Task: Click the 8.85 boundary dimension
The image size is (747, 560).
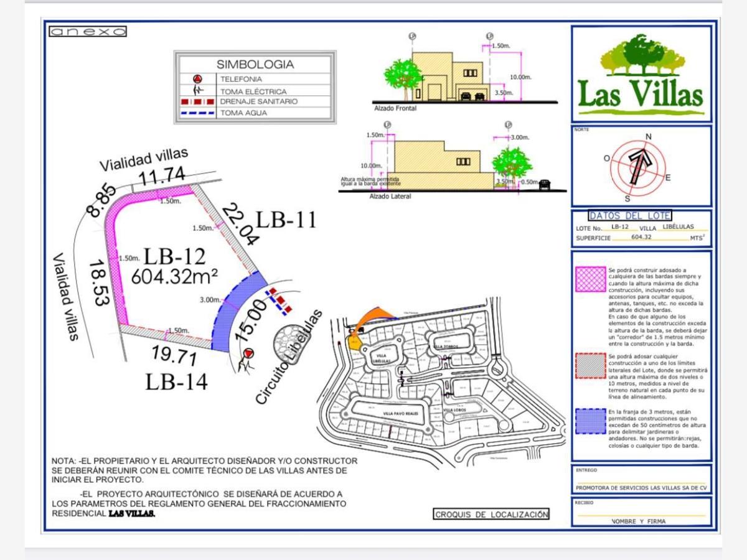Action: click(101, 199)
